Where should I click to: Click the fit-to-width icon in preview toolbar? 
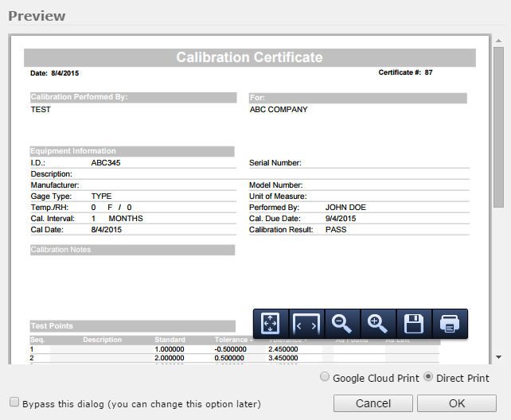click(306, 324)
